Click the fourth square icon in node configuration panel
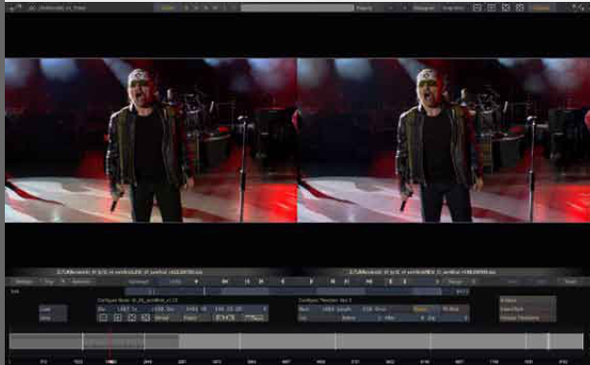 [x=146, y=318]
